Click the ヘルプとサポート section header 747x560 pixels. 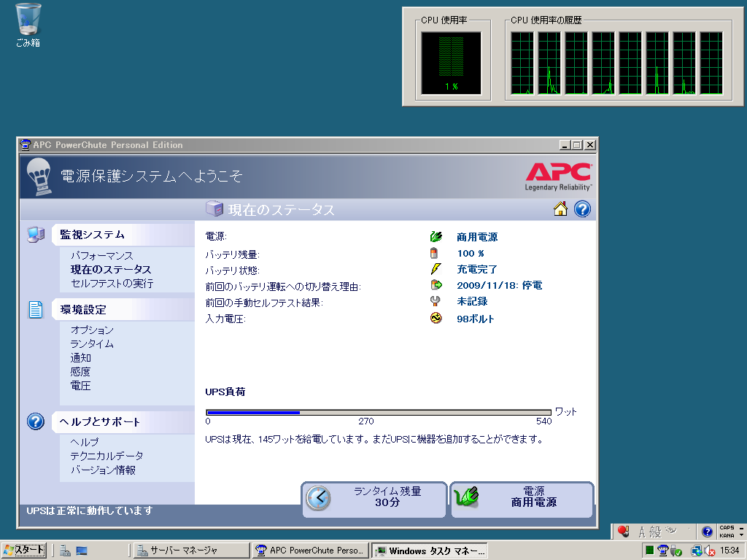click(x=123, y=422)
